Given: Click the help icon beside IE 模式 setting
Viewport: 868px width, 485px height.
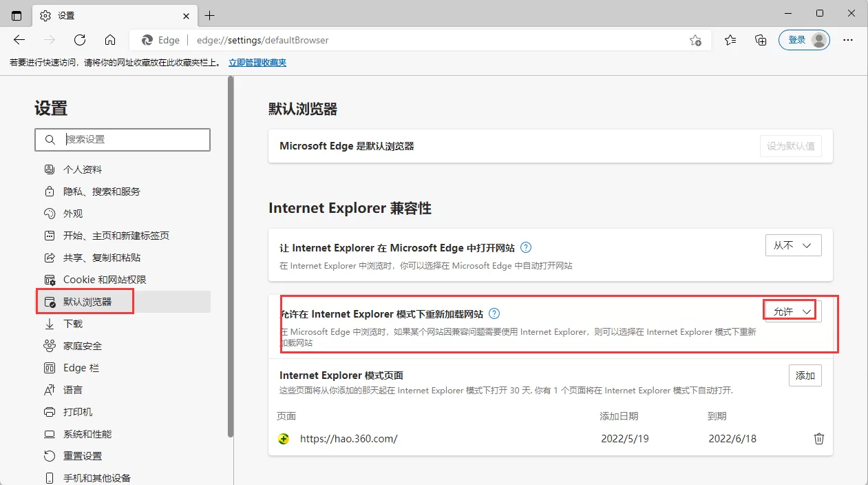Looking at the screenshot, I should tap(494, 313).
